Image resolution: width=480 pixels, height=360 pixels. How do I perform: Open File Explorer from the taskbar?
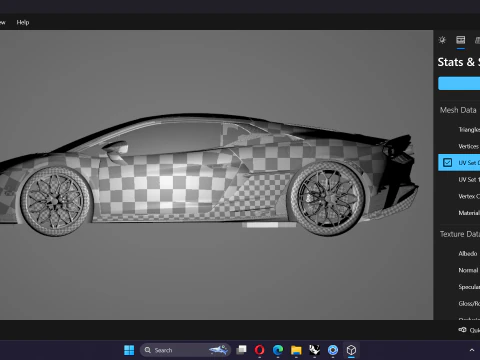(296, 350)
